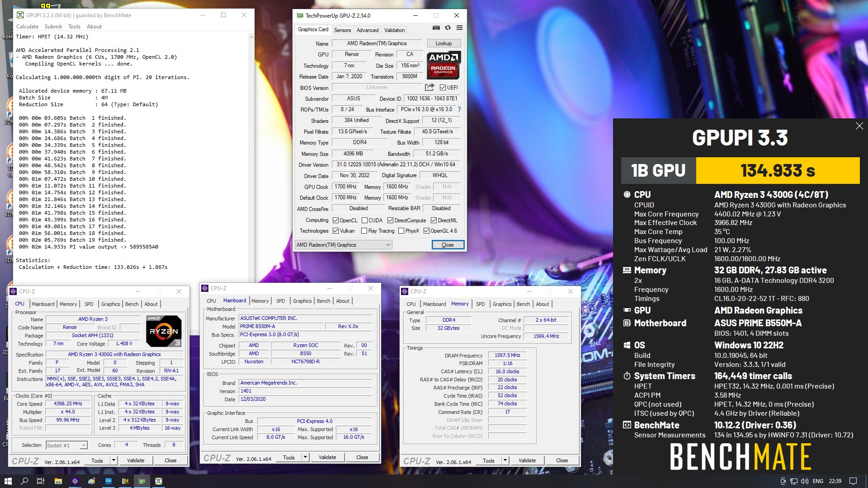Screen dimensions: 868x488
Task: Click the AMD Radeon Graphics logo in GPU-Z
Action: (x=443, y=65)
